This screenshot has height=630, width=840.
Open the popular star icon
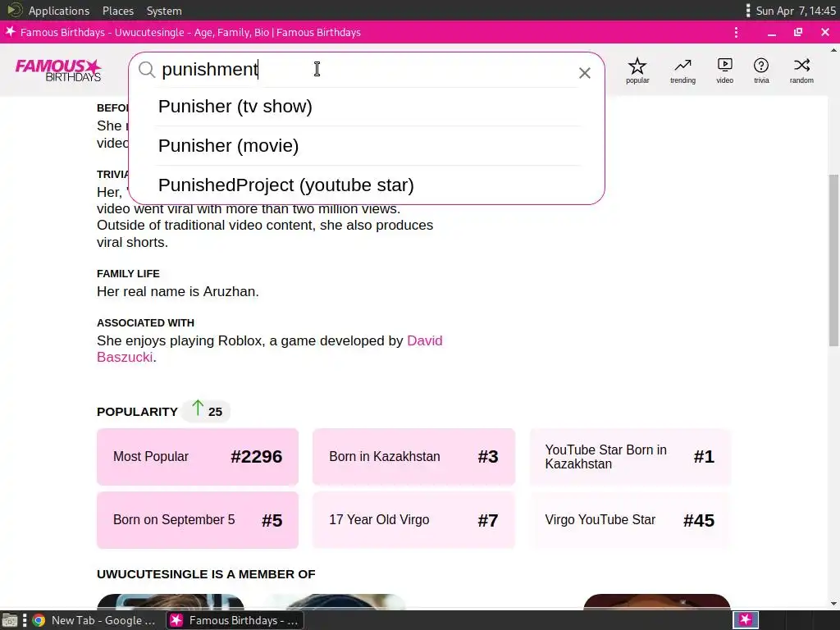[637, 71]
